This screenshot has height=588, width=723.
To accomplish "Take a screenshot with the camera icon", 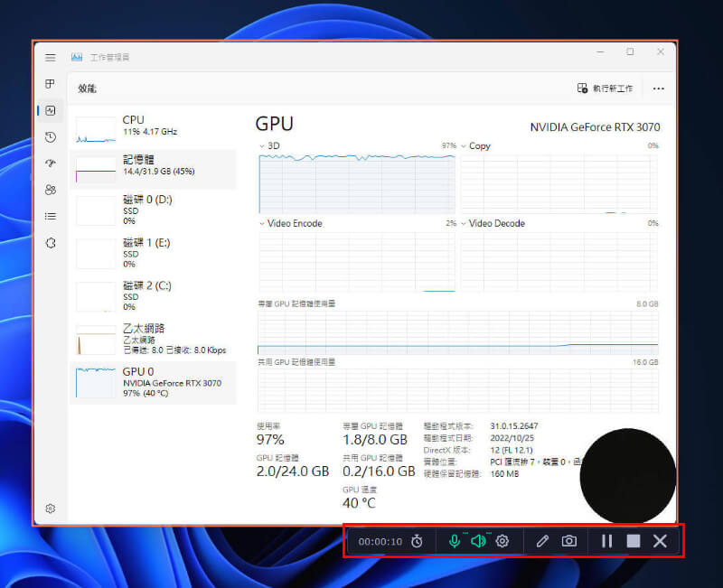I will pyautogui.click(x=569, y=541).
